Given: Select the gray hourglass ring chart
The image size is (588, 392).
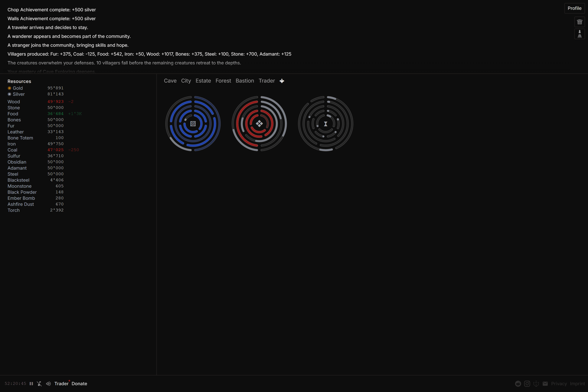Looking at the screenshot, I should [325, 123].
